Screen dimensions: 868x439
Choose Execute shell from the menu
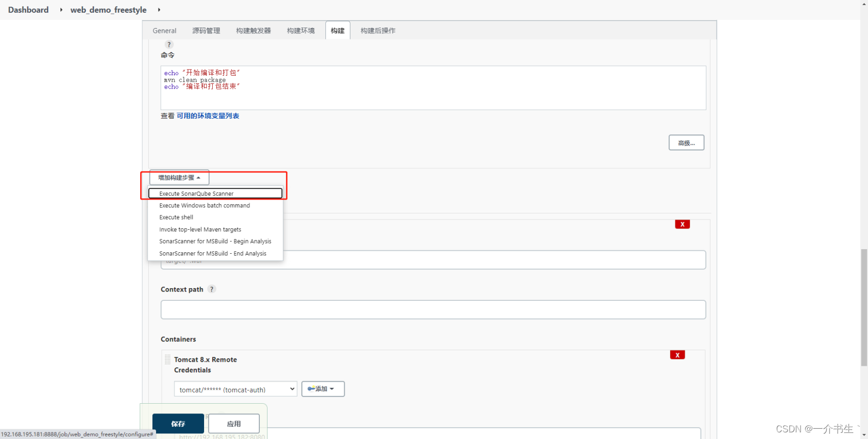click(215, 217)
